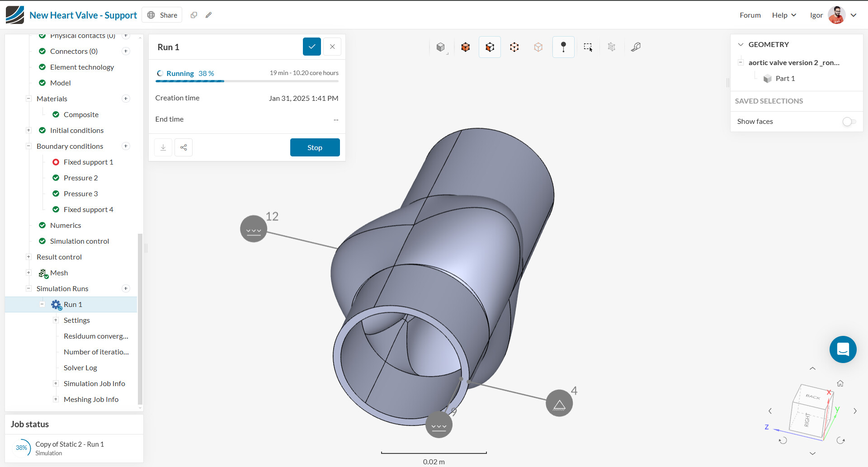Reset view with the home icon
The width and height of the screenshot is (868, 467).
coord(840,383)
